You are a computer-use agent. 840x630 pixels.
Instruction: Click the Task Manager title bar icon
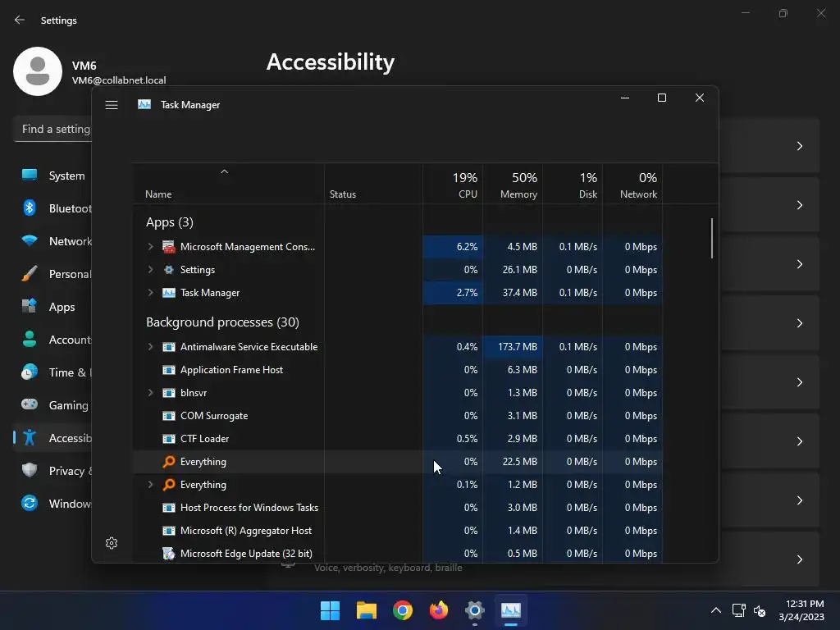[x=144, y=104]
